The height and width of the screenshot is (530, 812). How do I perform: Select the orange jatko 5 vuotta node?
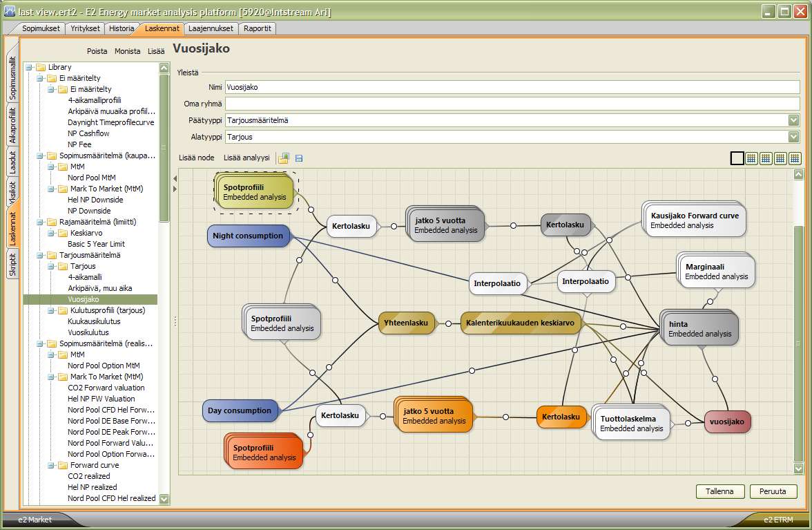click(x=434, y=416)
